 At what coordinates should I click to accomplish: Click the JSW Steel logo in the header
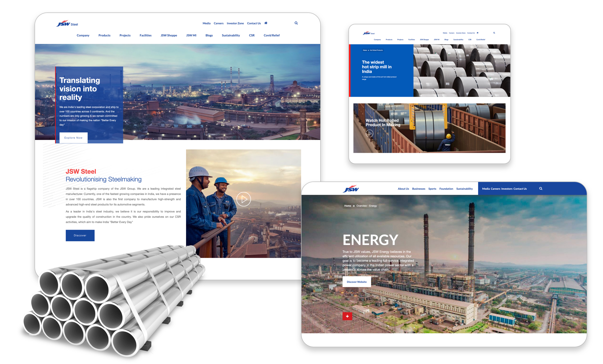67,23
